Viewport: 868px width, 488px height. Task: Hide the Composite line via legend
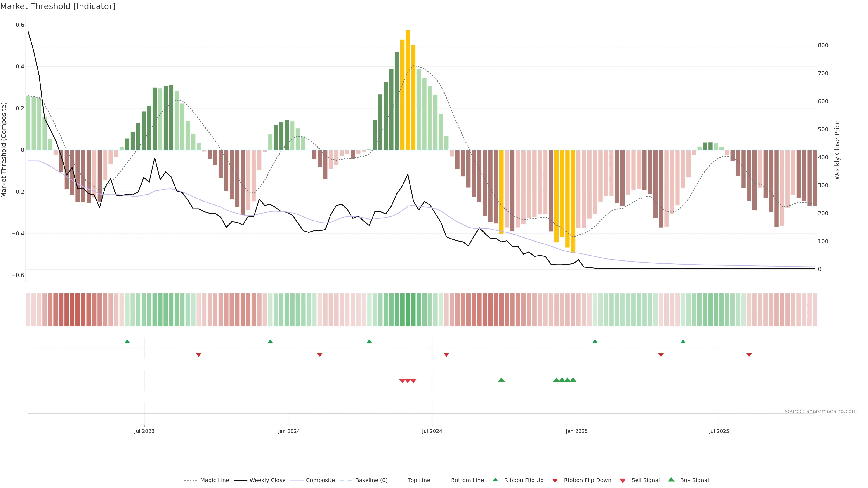320,480
